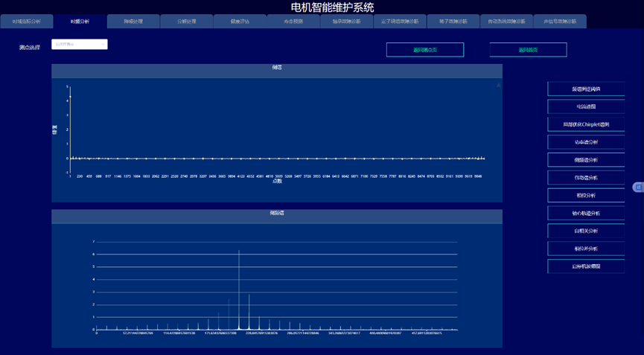This screenshot has height=355, width=644.
Task: Open the 降噪处理 tab
Action: [x=133, y=22]
